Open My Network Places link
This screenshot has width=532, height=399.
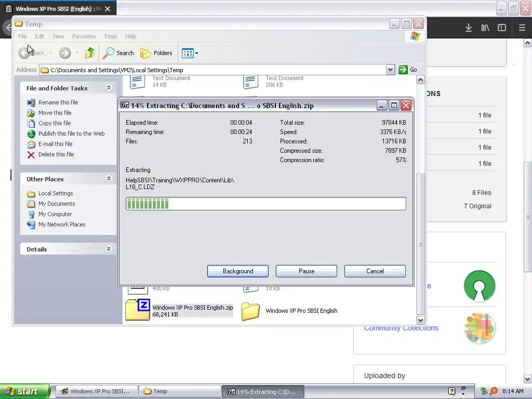coord(62,224)
